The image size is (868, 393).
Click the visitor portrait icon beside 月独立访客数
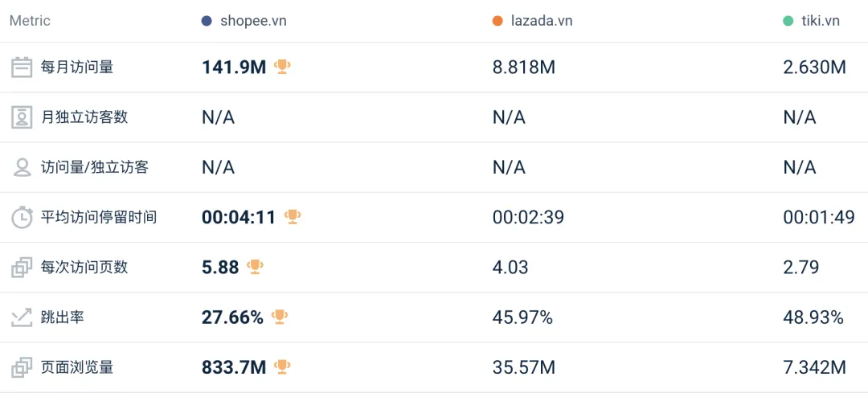22,117
